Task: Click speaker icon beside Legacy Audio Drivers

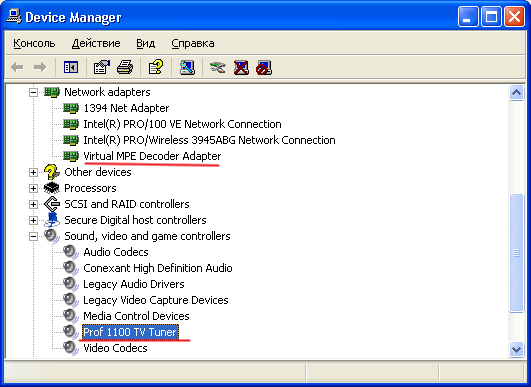Action: point(71,284)
